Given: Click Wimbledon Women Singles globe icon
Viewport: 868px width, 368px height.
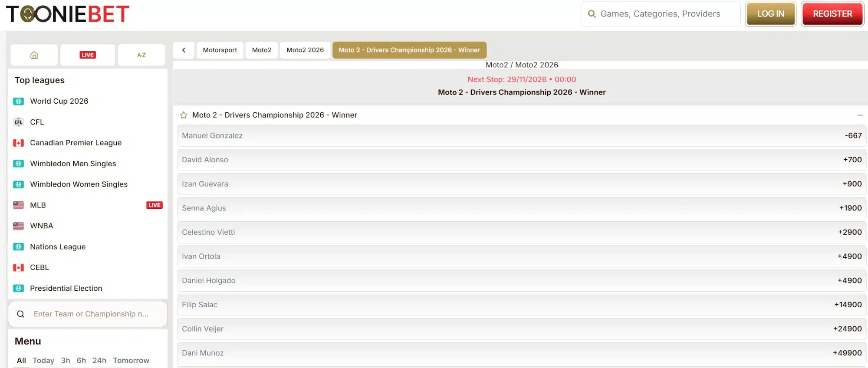Looking at the screenshot, I should [x=18, y=184].
